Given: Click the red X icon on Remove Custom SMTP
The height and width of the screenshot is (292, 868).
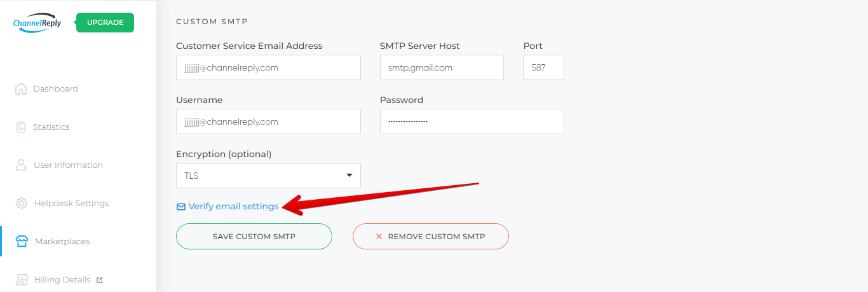Looking at the screenshot, I should click(x=379, y=236).
